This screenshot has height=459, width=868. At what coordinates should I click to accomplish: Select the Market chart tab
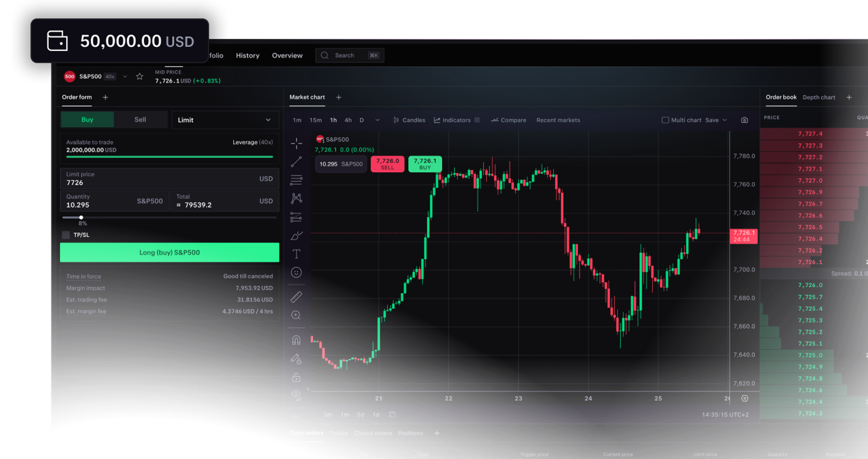coord(307,97)
